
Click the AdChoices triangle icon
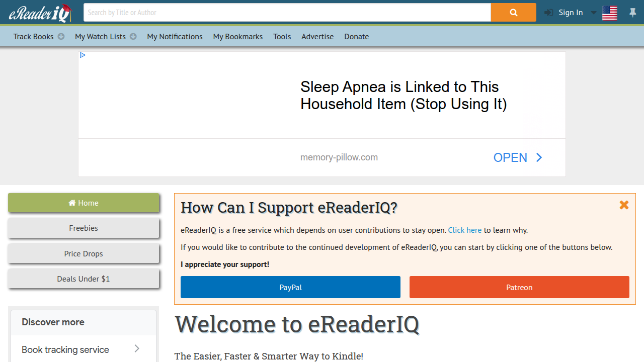pos(83,55)
